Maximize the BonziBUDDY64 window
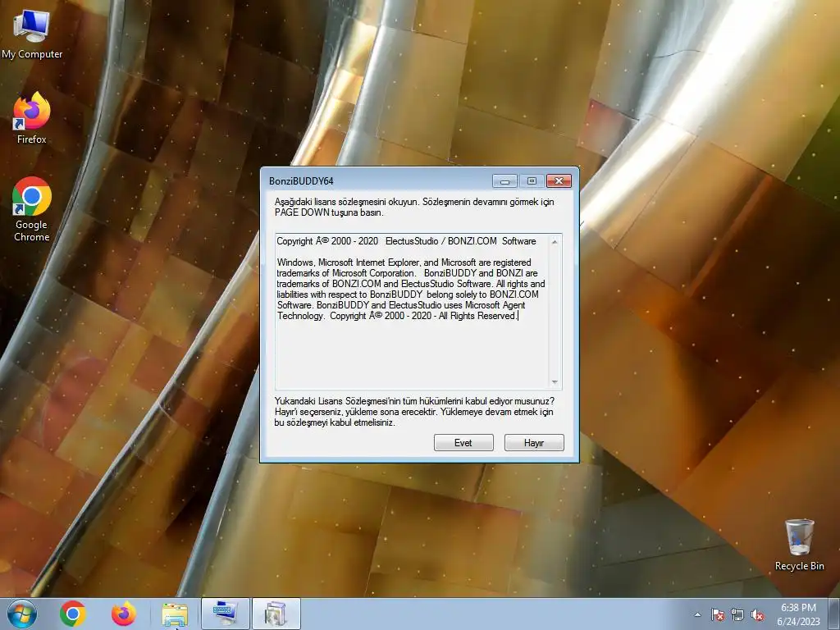 [x=532, y=181]
